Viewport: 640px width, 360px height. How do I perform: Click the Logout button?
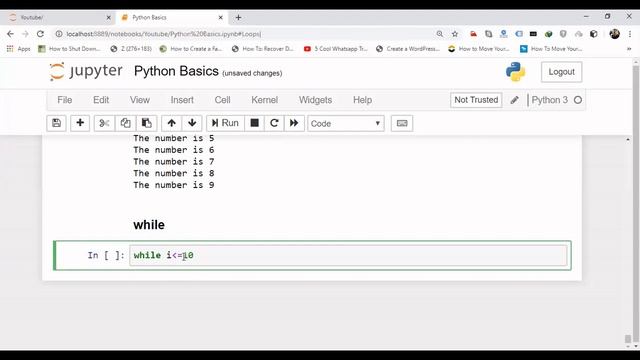pyautogui.click(x=561, y=72)
